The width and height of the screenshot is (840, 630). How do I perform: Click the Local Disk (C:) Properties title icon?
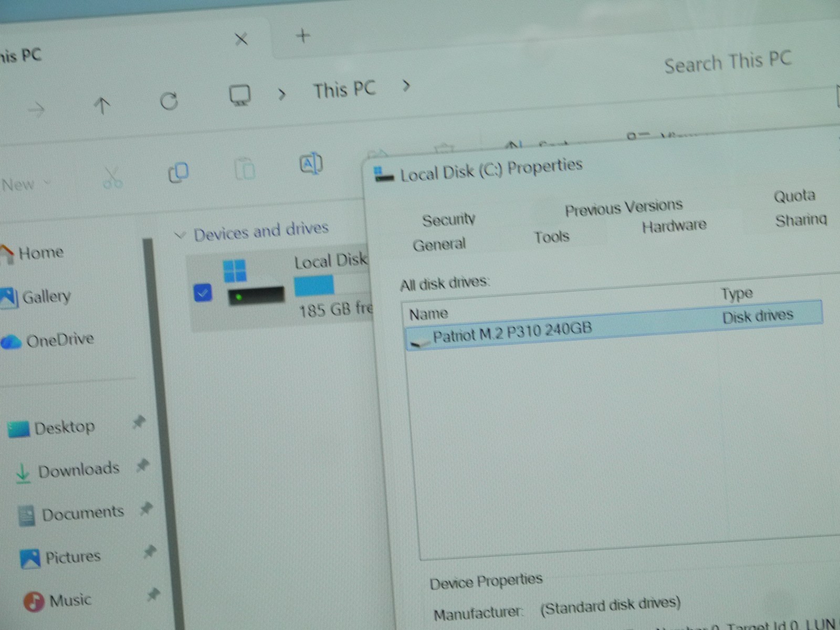point(383,174)
